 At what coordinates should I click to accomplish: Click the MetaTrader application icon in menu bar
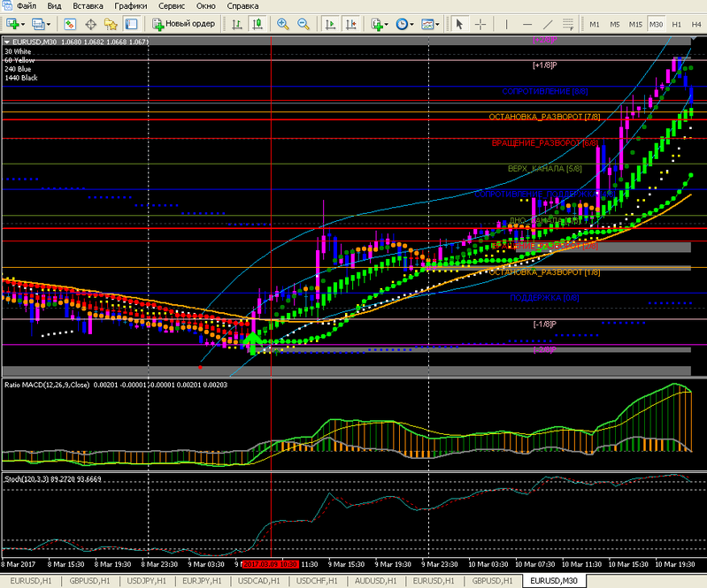(x=6, y=5)
